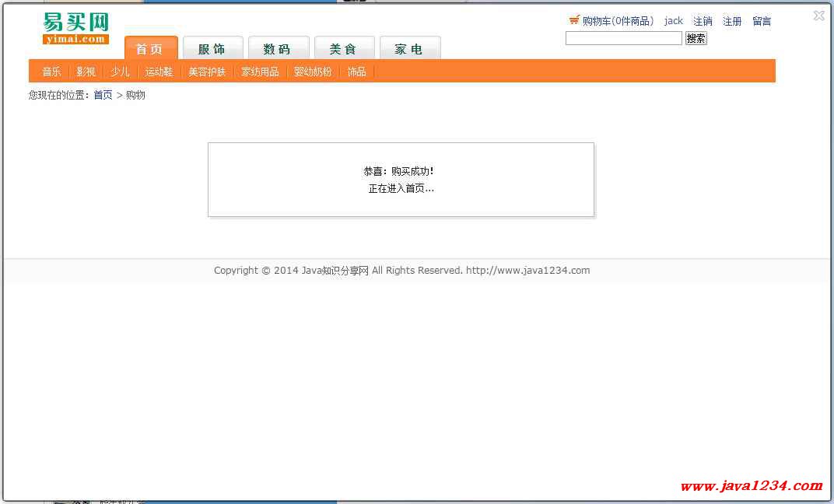Open the jack user account link
The image size is (834, 504).
point(673,21)
